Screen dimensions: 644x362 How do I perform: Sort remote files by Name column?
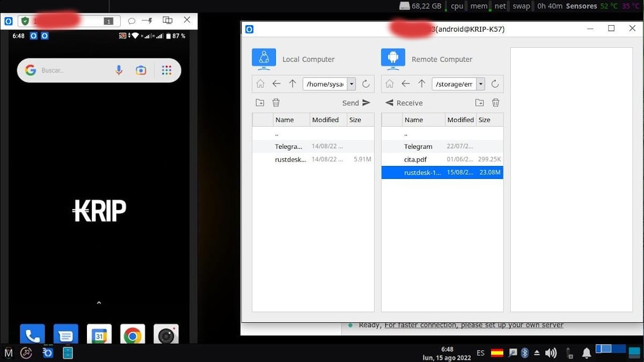click(424, 120)
